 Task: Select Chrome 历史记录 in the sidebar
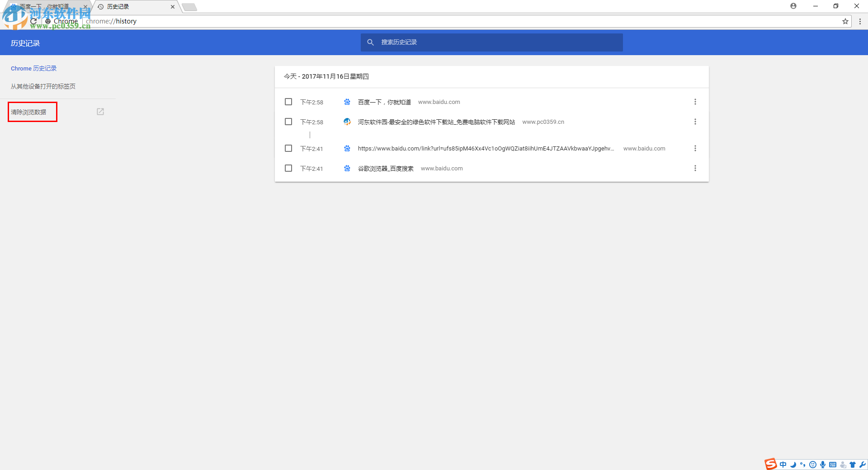coord(34,69)
